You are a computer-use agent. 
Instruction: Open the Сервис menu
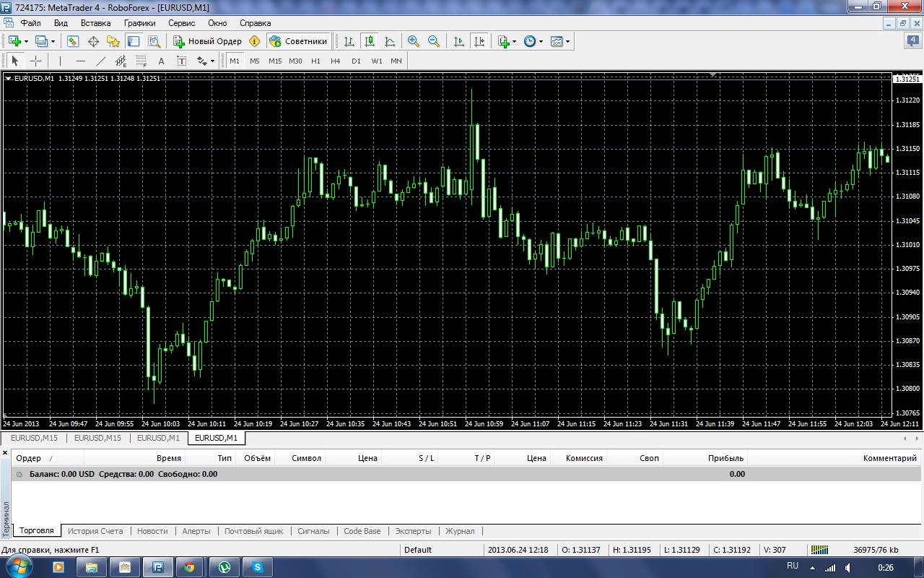[x=182, y=23]
